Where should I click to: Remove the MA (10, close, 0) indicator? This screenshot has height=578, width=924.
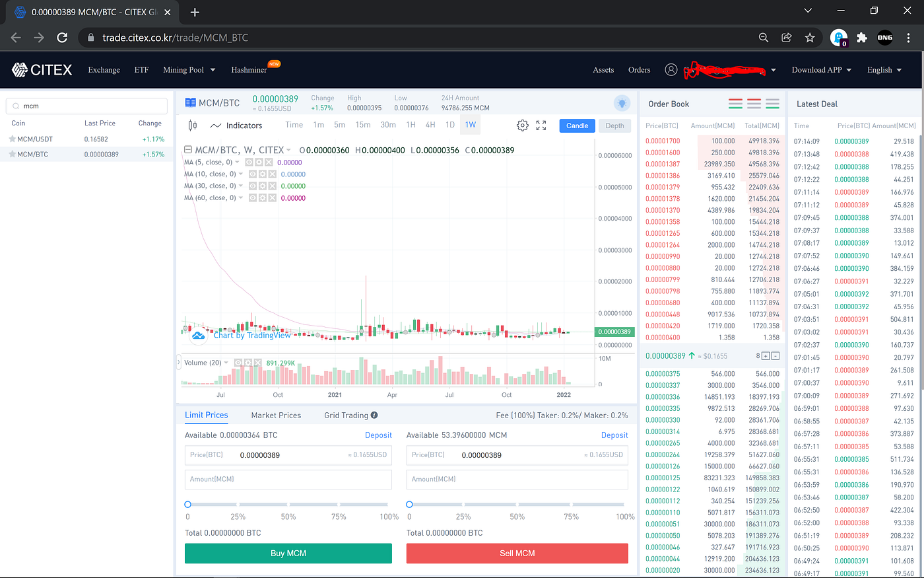click(272, 174)
